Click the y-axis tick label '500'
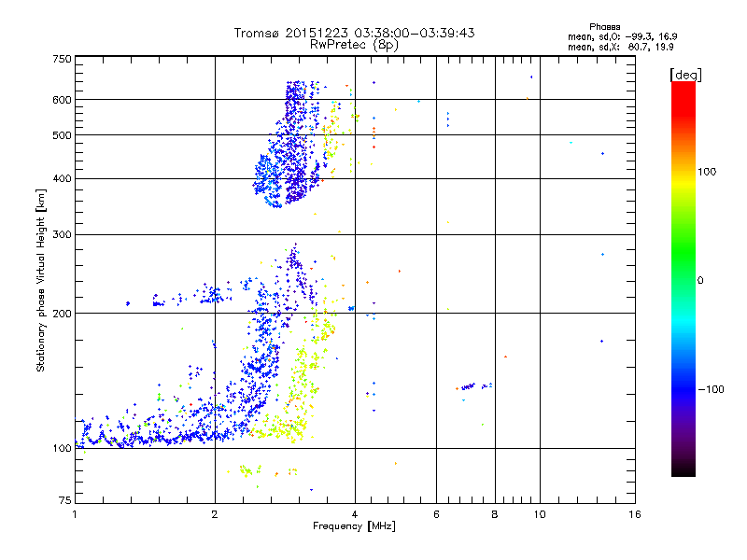 63,135
